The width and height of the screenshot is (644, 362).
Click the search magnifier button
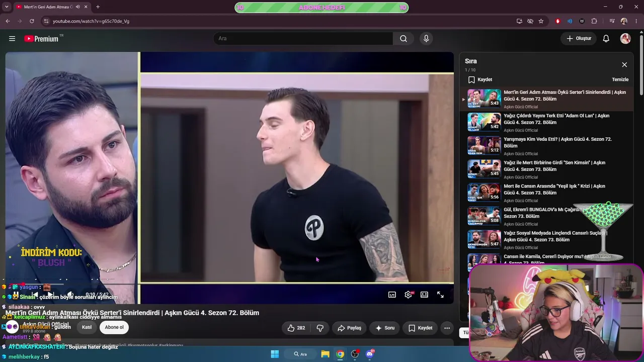[404, 39]
